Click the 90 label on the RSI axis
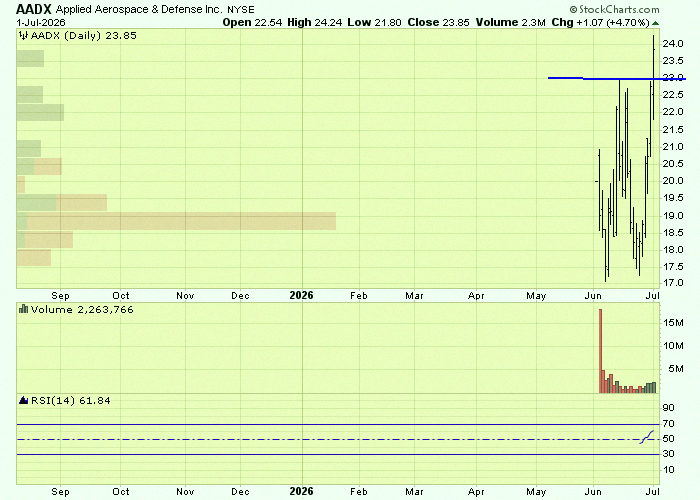Viewport: 700px width, 500px height. tap(669, 408)
